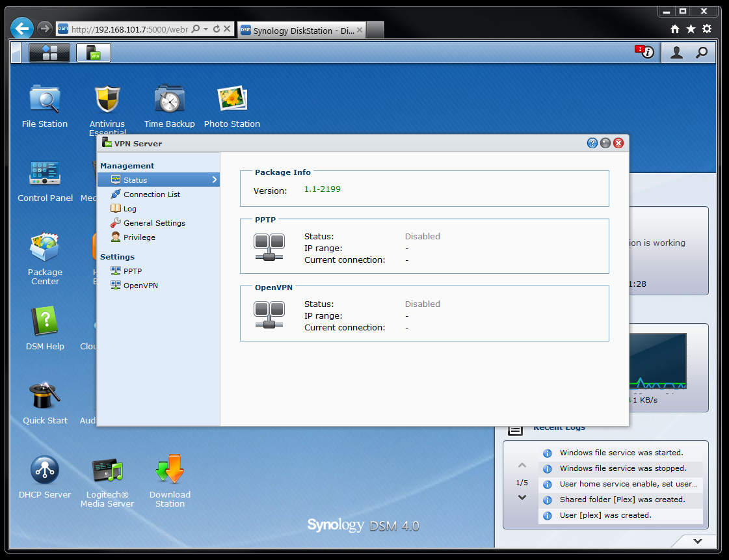Refresh the browser page
Screen dimensions: 729x560
tap(217, 29)
